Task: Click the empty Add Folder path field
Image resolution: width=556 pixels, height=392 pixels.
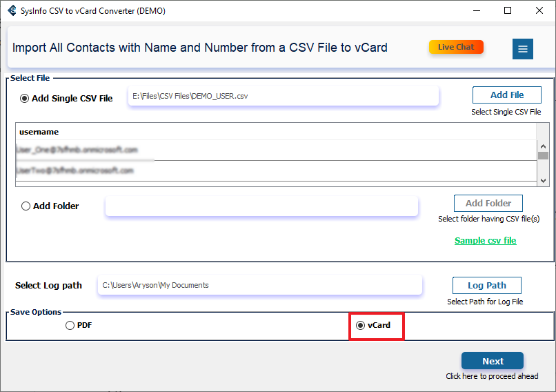Action: pyautogui.click(x=261, y=206)
